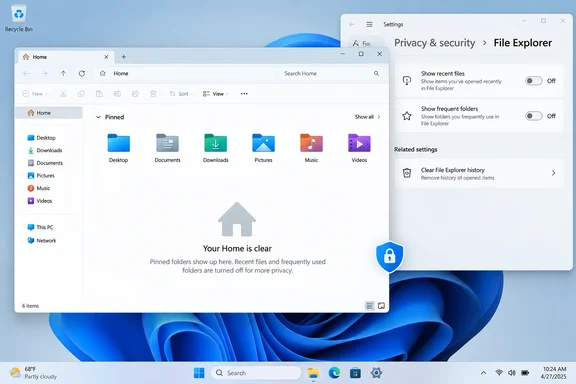
Task: Open the pinned Videos folder
Action: click(359, 148)
